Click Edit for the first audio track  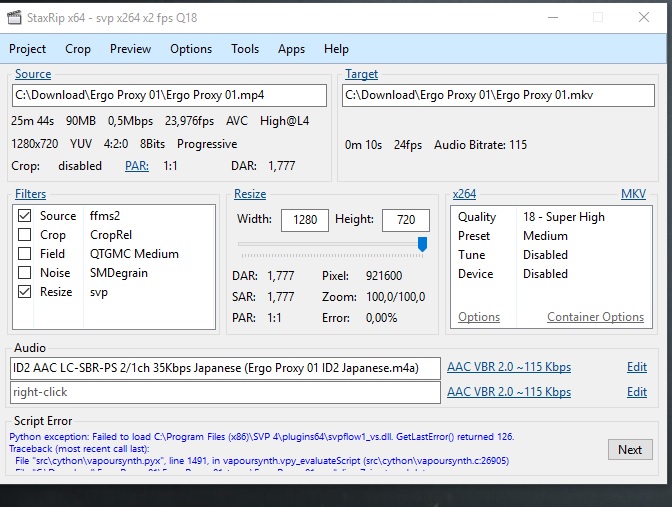click(636, 367)
